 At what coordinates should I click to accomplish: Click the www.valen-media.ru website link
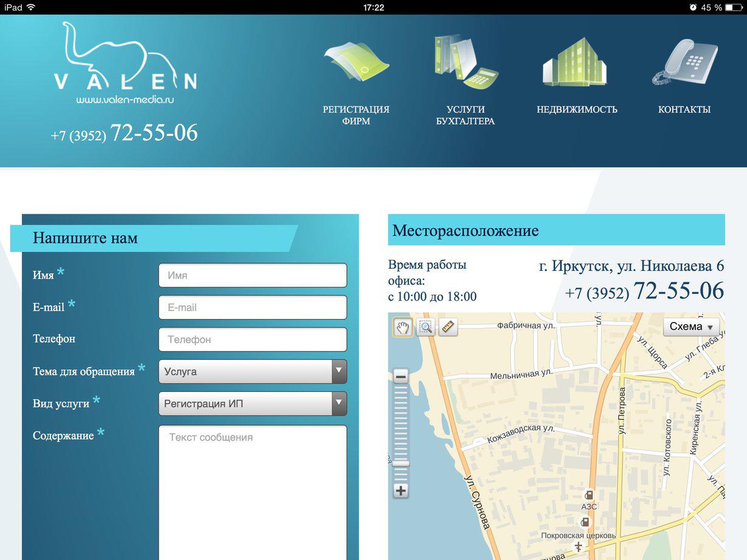point(125,100)
